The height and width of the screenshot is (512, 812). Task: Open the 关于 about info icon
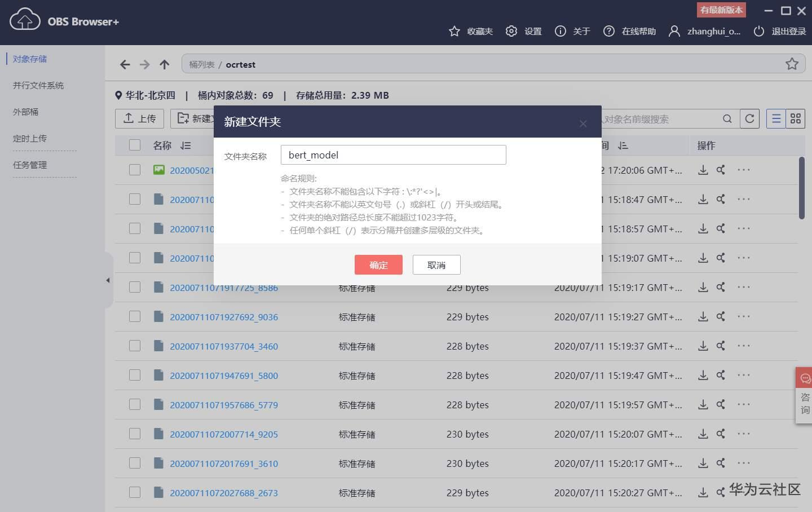point(560,32)
